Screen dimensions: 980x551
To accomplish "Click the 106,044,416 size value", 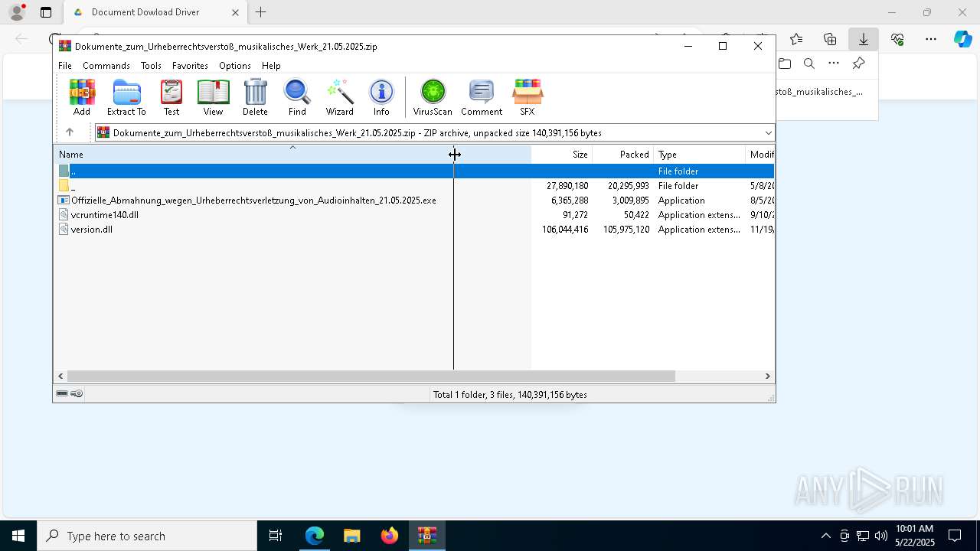I will [565, 230].
